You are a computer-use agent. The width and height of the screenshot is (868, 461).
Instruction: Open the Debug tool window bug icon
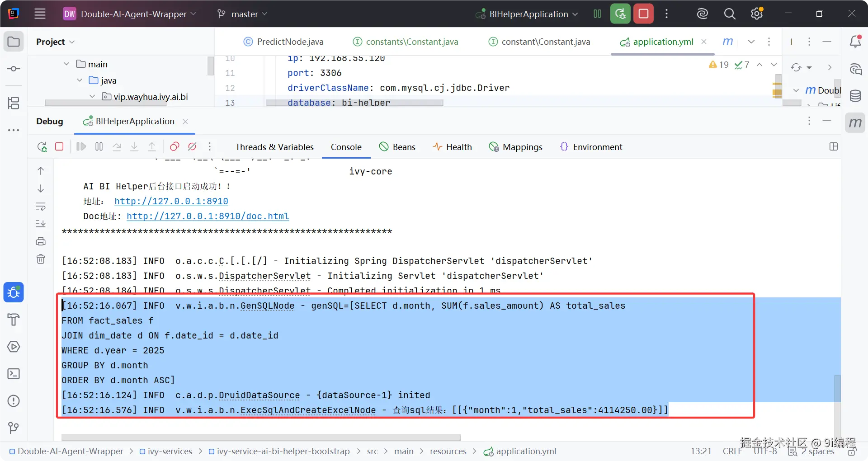click(14, 292)
